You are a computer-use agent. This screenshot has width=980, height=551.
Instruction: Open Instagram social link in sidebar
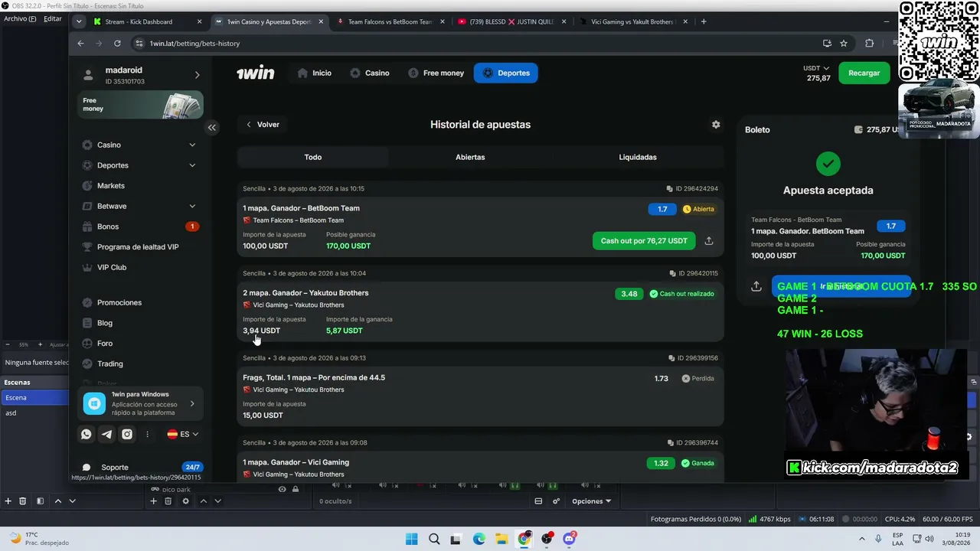(x=127, y=434)
